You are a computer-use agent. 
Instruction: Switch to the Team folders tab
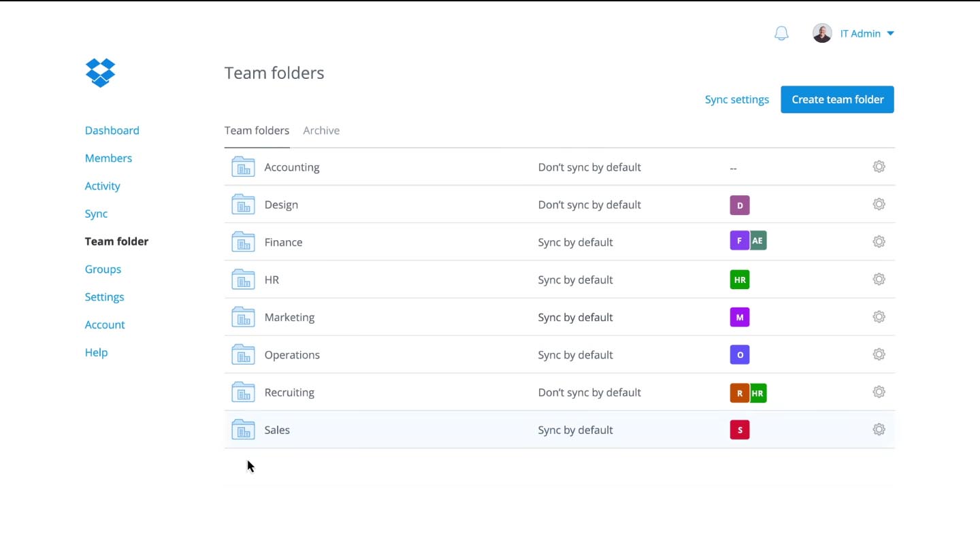coord(257,131)
